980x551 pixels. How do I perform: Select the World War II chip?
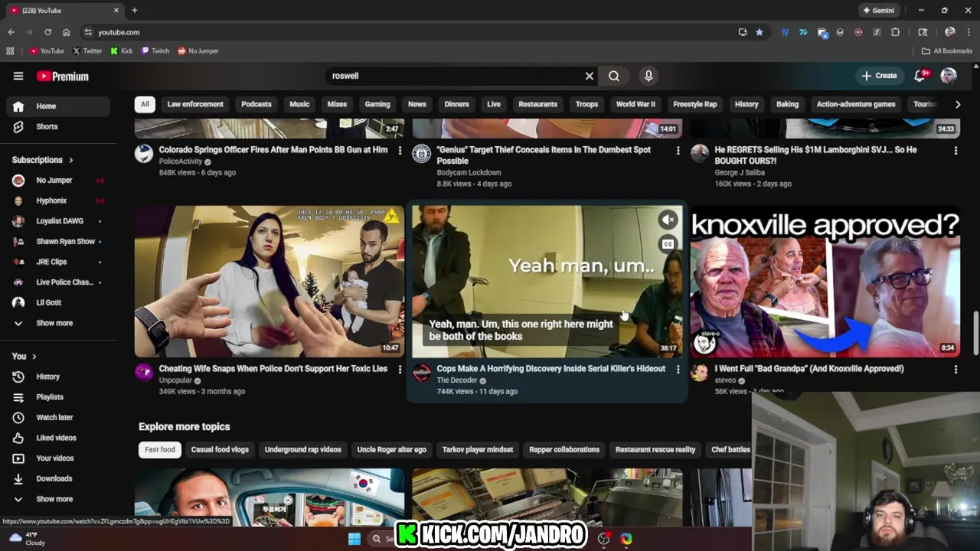tap(635, 104)
